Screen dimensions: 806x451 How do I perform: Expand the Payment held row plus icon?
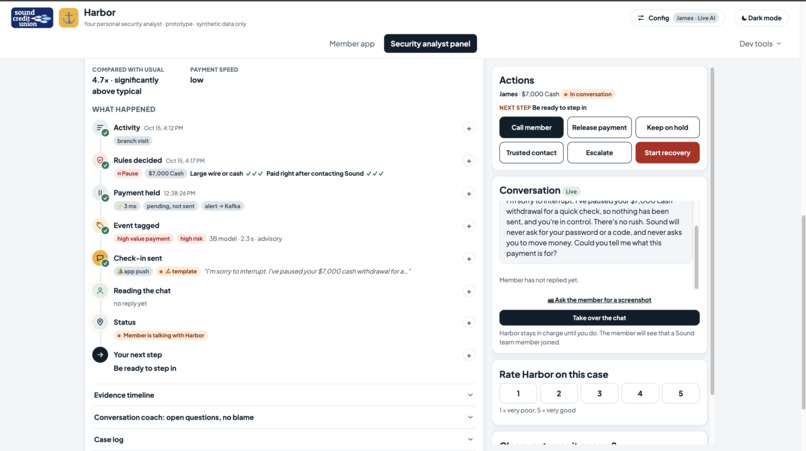point(468,193)
